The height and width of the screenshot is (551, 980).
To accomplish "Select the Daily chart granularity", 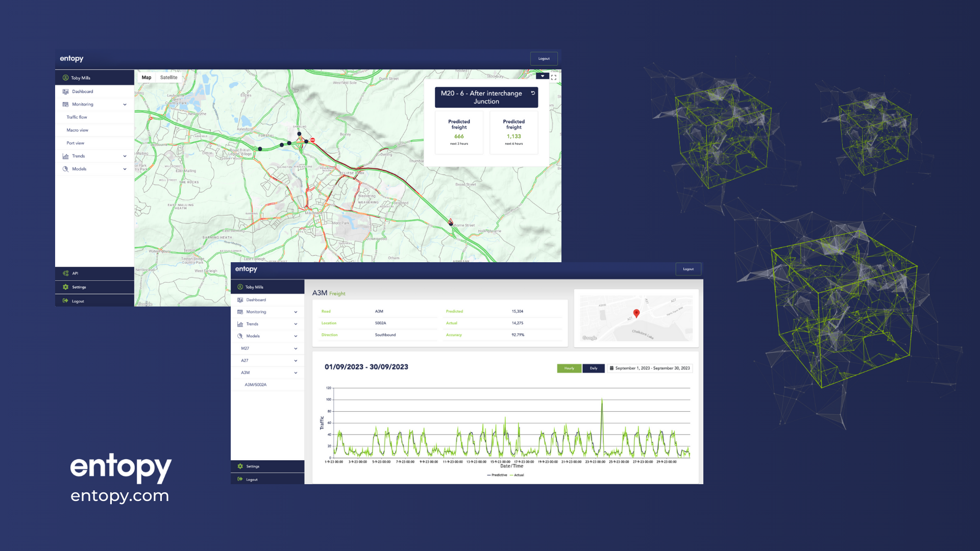I will pyautogui.click(x=594, y=368).
